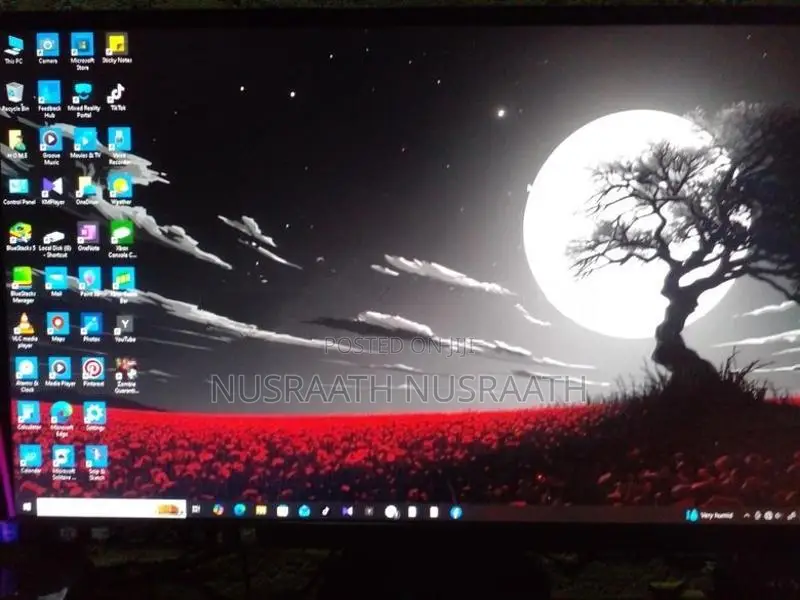Open the TikTok desktop shortcut
800x600 pixels.
click(x=117, y=96)
